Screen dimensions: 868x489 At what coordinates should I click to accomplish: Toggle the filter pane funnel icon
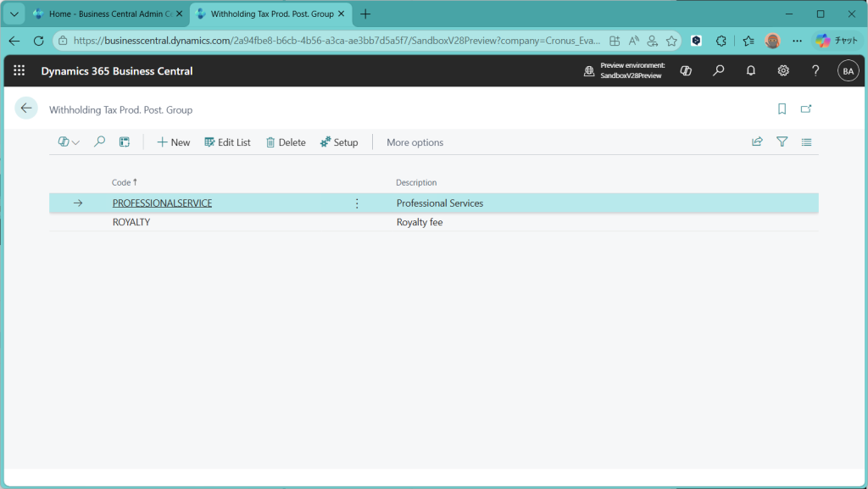click(782, 142)
